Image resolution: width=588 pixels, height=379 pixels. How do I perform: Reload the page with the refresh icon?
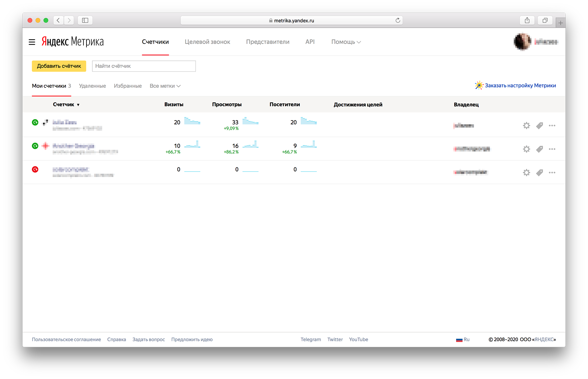coord(398,20)
